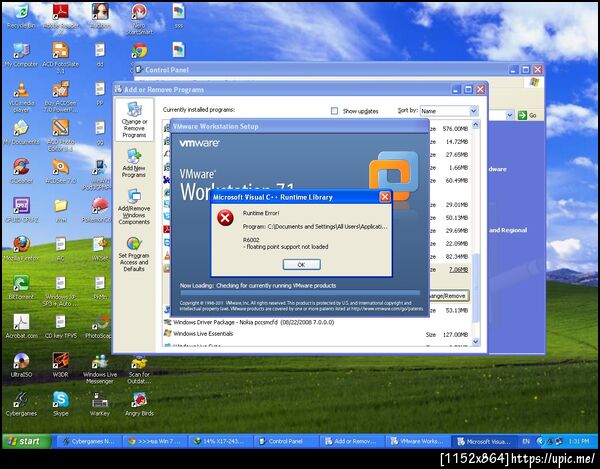The width and height of the screenshot is (600, 469).
Task: Open the BitTorrent desktop shortcut
Action: [21, 287]
